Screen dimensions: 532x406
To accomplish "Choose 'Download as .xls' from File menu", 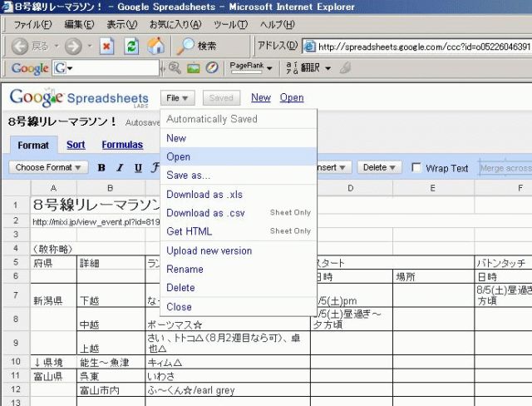I will tap(204, 195).
